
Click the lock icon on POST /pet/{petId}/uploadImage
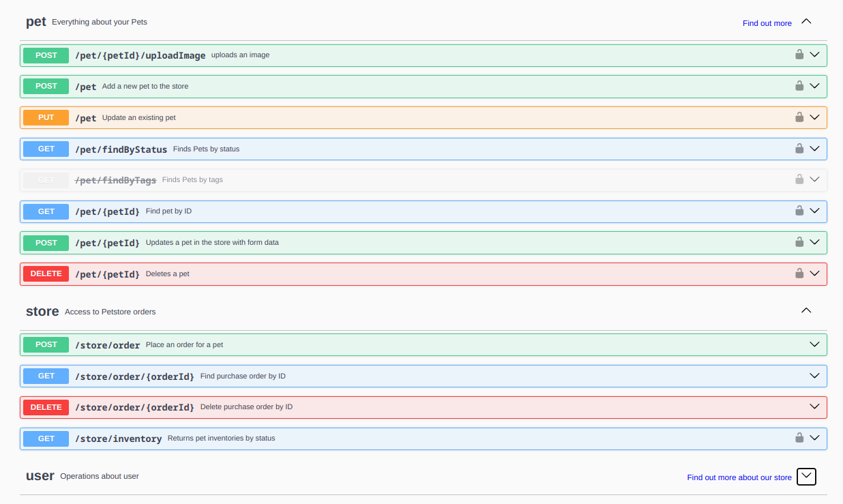coord(799,55)
